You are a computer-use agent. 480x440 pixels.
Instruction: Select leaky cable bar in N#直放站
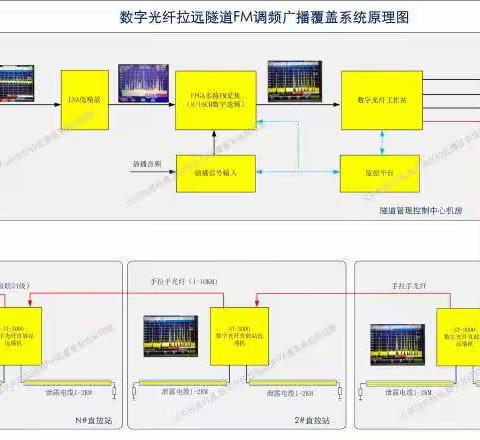[x=67, y=383]
